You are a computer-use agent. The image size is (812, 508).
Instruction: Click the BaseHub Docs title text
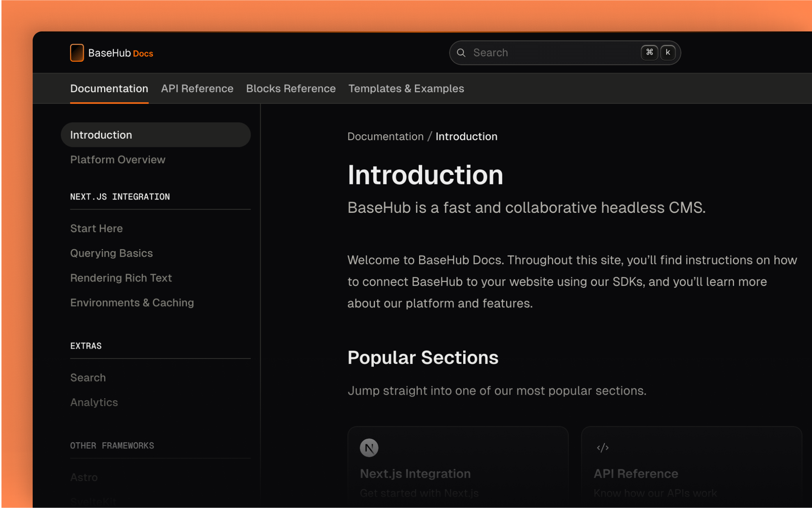click(x=121, y=53)
